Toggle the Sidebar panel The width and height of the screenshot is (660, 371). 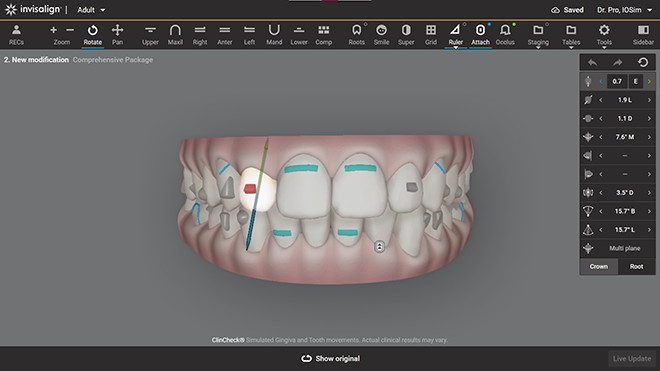[643, 35]
